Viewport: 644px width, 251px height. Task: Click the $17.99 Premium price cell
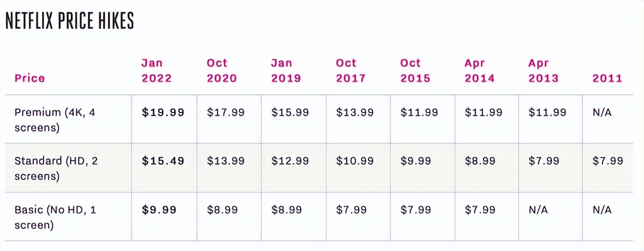(226, 112)
